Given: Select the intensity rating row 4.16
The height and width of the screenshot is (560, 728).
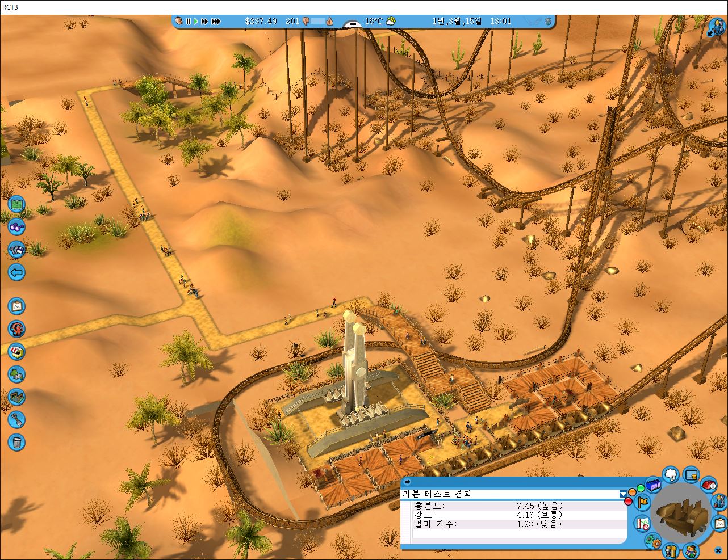Looking at the screenshot, I should [520, 514].
